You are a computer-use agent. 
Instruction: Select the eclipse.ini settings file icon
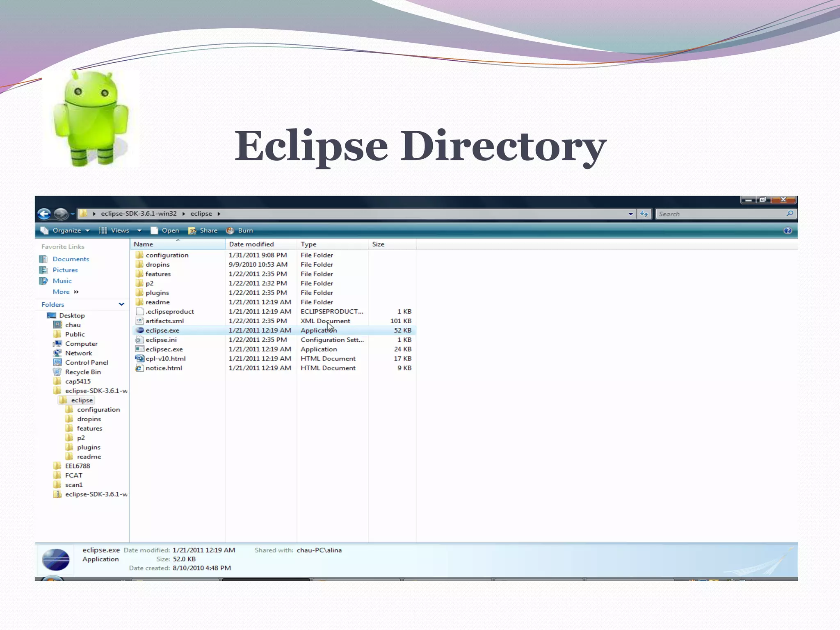pyautogui.click(x=139, y=340)
